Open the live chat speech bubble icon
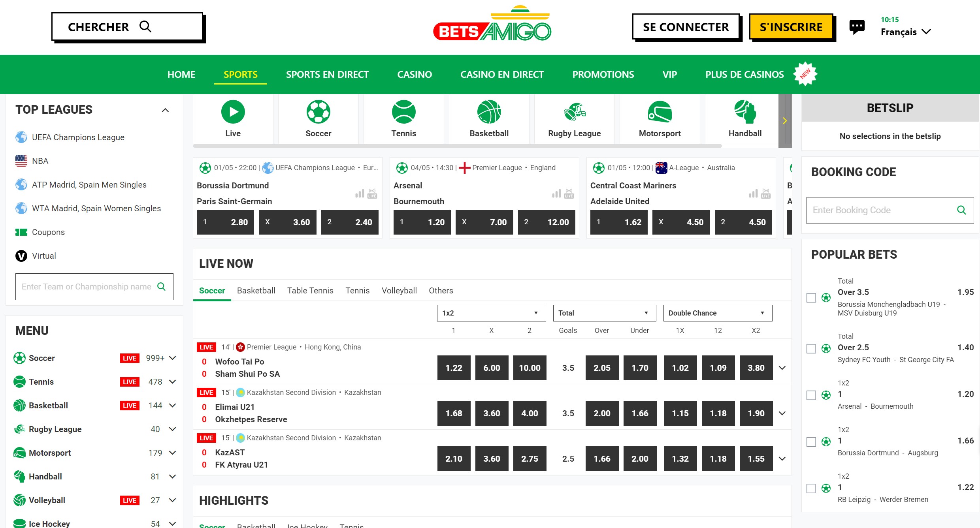 (x=857, y=27)
